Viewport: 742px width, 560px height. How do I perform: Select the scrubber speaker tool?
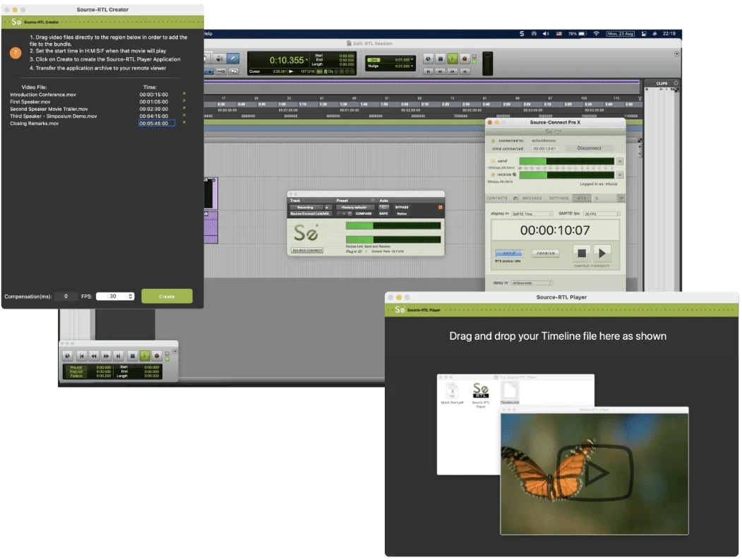[x=220, y=58]
